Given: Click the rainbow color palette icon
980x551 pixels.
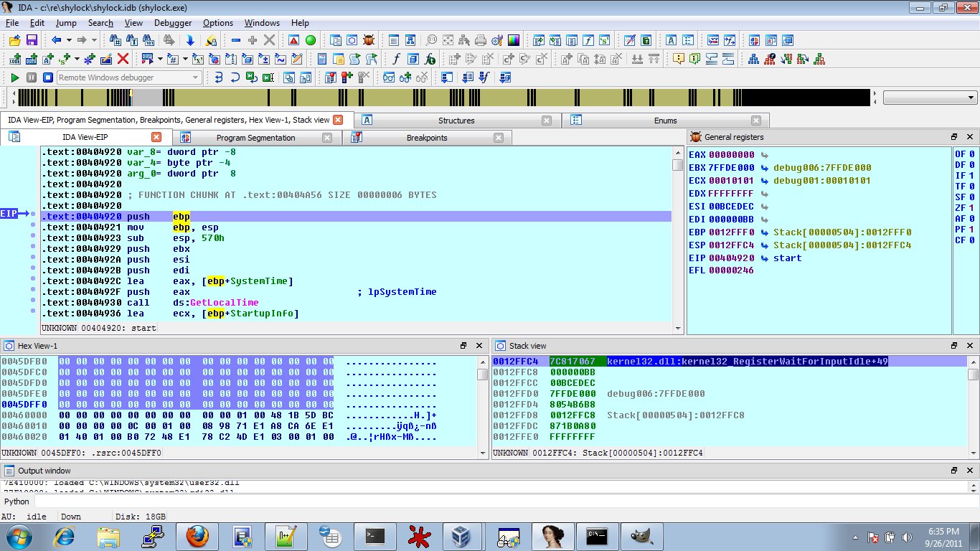Looking at the screenshot, I should (x=514, y=40).
